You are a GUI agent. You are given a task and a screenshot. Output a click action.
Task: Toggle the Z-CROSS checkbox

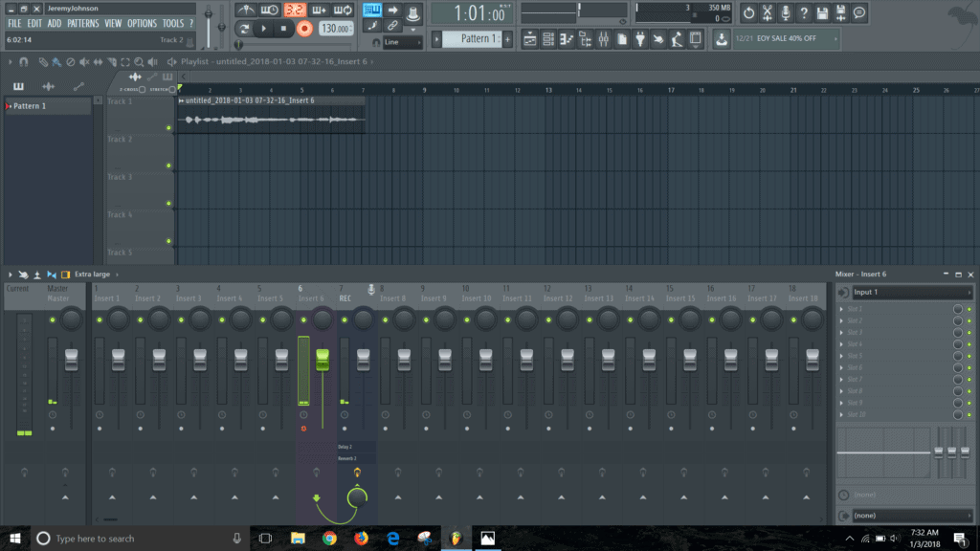pos(141,89)
